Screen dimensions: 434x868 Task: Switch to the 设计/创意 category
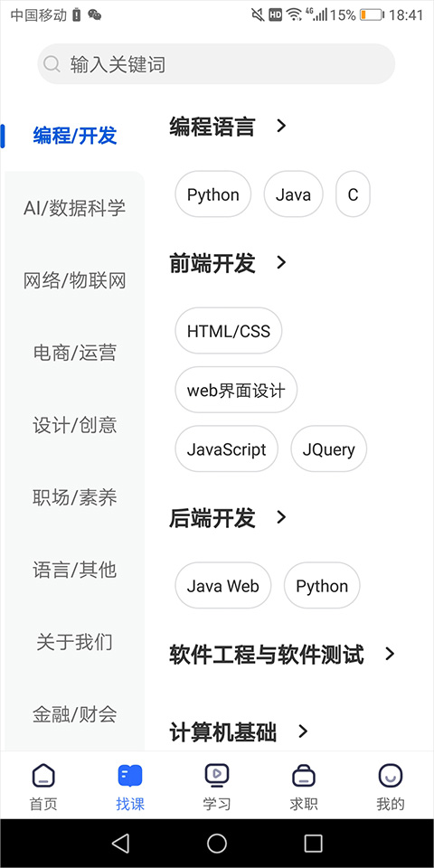75,425
